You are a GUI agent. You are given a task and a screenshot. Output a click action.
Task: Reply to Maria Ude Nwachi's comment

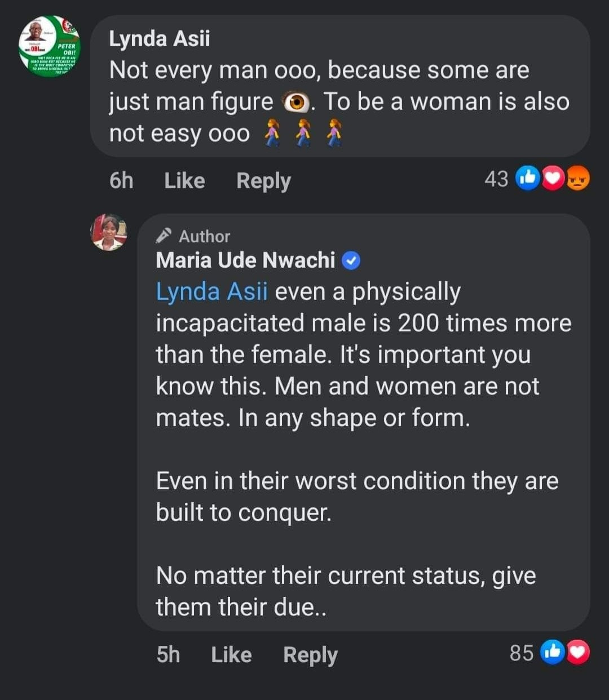click(310, 655)
